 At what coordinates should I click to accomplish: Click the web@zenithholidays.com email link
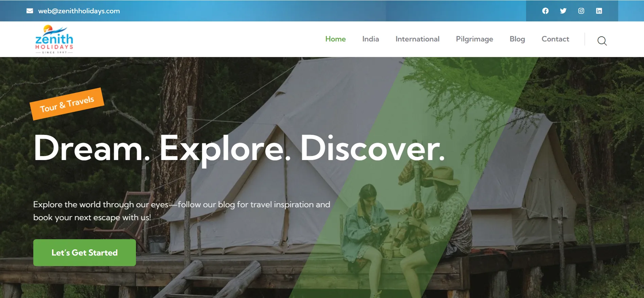(79, 11)
